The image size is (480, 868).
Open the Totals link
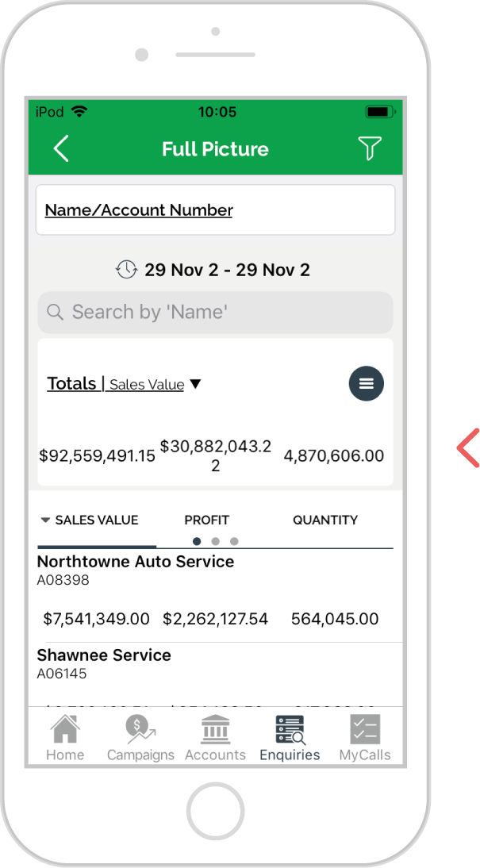[x=72, y=383]
